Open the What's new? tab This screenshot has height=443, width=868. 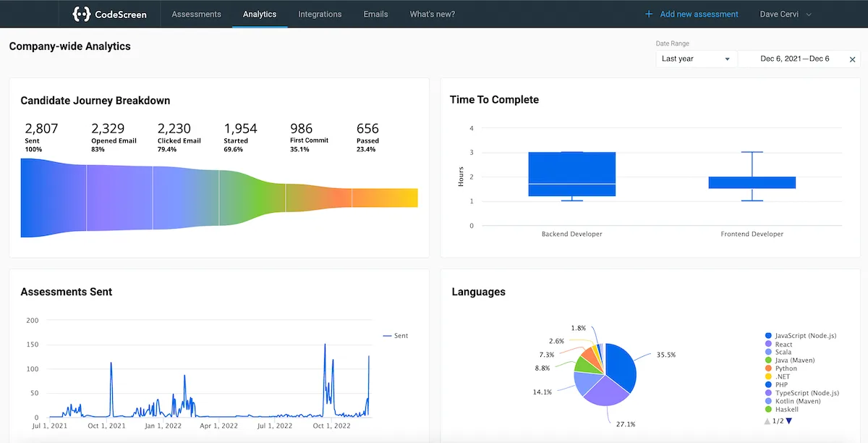432,14
